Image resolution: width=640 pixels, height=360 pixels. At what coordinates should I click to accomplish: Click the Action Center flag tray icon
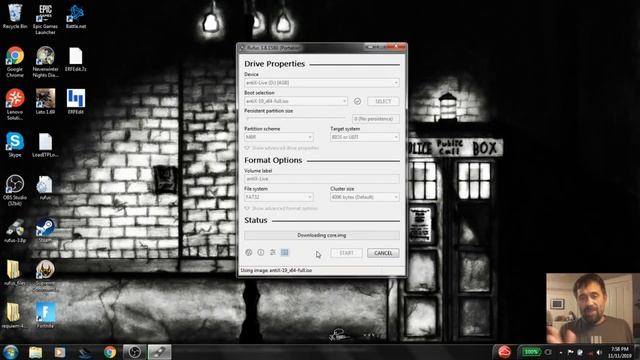coord(570,352)
